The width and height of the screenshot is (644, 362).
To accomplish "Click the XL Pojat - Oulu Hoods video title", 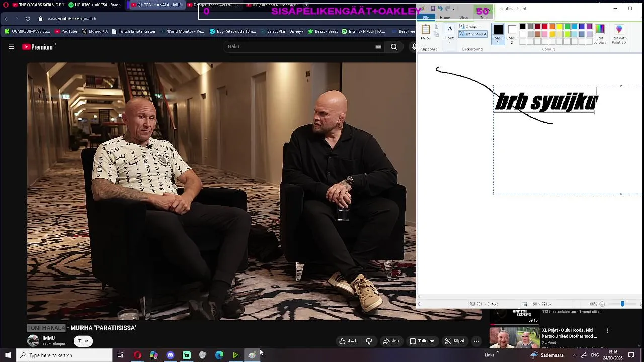I will coord(570,333).
